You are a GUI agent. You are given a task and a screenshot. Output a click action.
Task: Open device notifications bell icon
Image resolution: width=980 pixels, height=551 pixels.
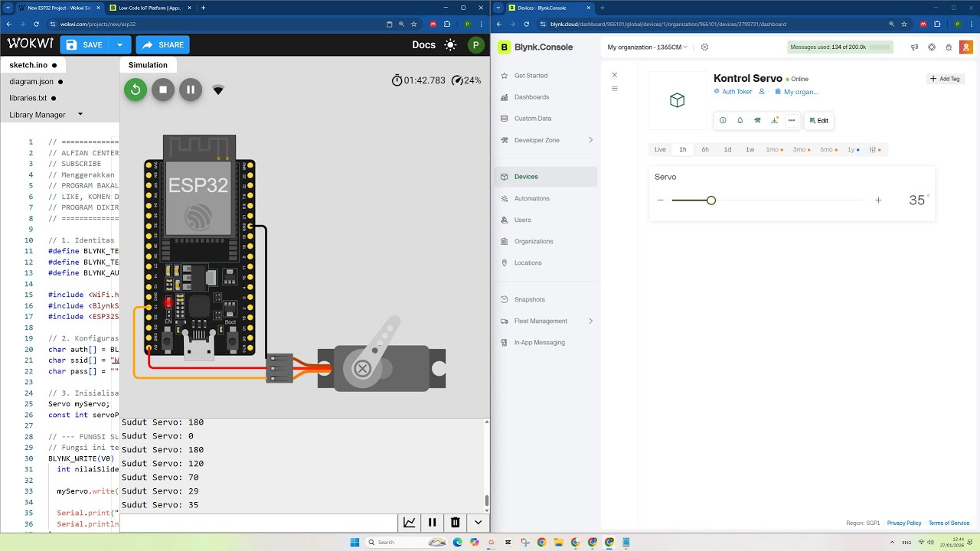point(740,120)
